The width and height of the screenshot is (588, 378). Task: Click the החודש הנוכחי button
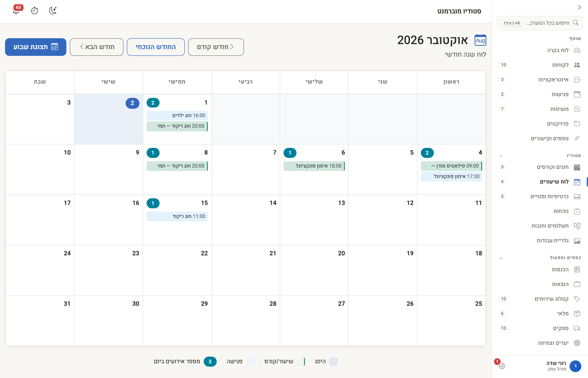(x=156, y=47)
